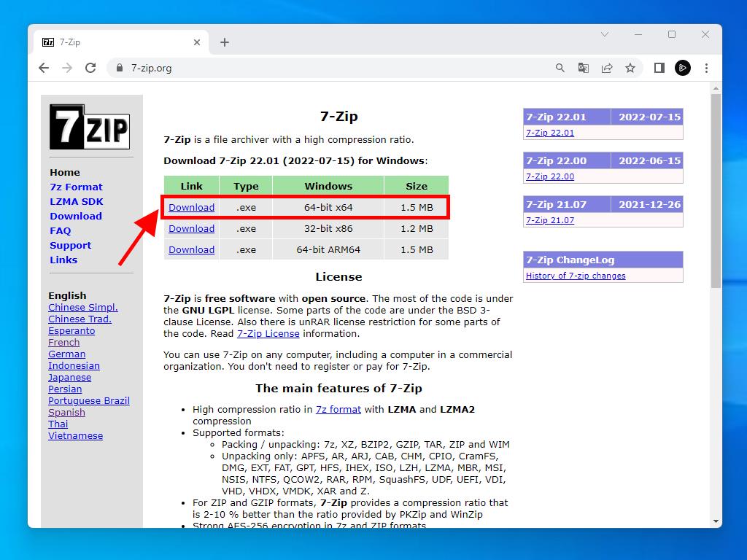Close the 7-Zip tab

197,42
